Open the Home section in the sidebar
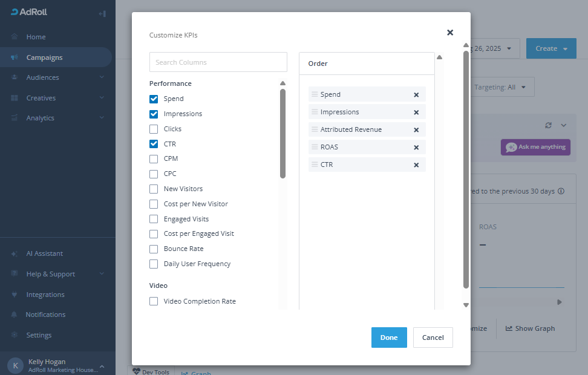This screenshot has width=588, height=375. (37, 36)
